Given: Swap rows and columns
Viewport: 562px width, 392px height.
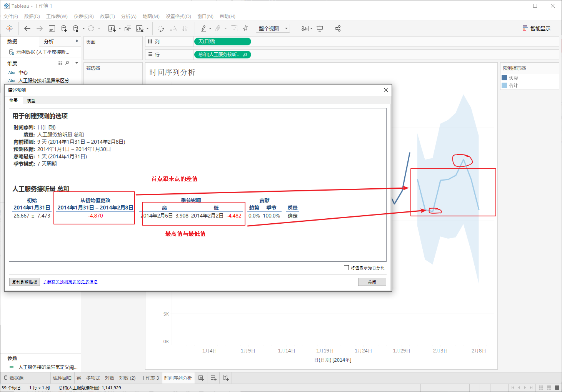Looking at the screenshot, I should 161,28.
